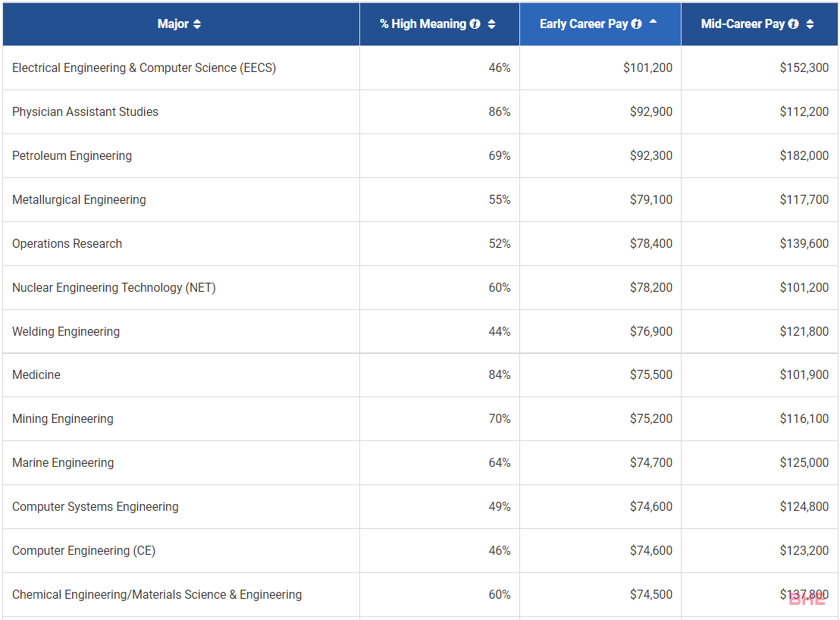
Task: Select the 52% value for Operations Research
Action: coord(500,243)
